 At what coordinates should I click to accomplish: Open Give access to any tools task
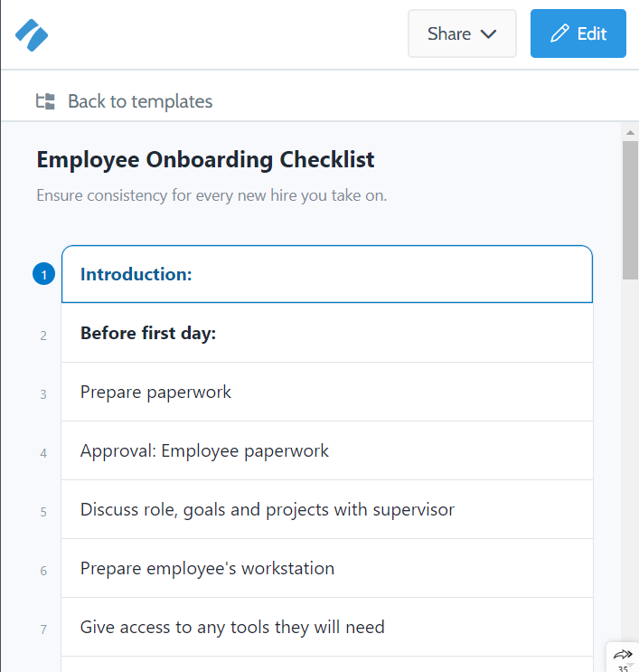point(326,627)
